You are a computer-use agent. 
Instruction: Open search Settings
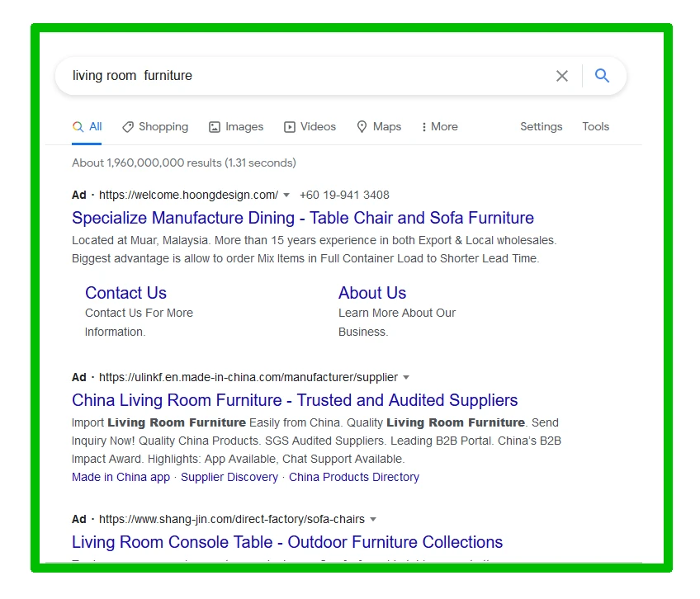(541, 127)
